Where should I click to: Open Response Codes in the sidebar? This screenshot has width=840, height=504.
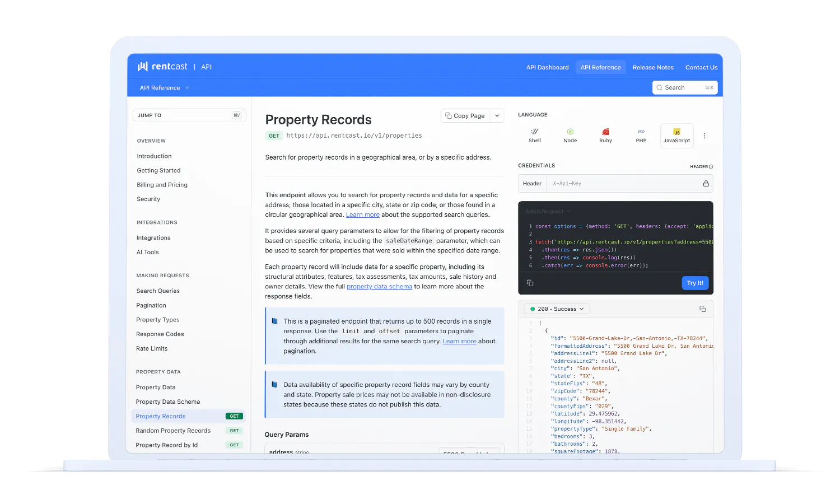160,334
